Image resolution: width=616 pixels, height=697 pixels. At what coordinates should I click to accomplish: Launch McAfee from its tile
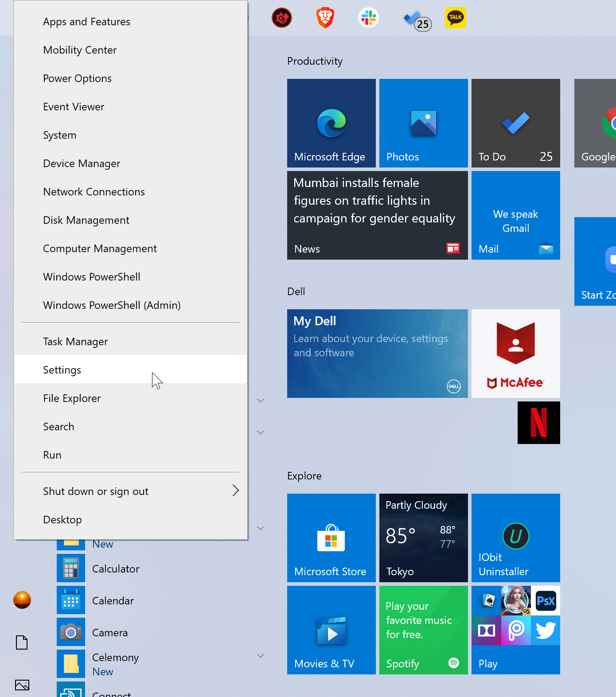click(516, 354)
